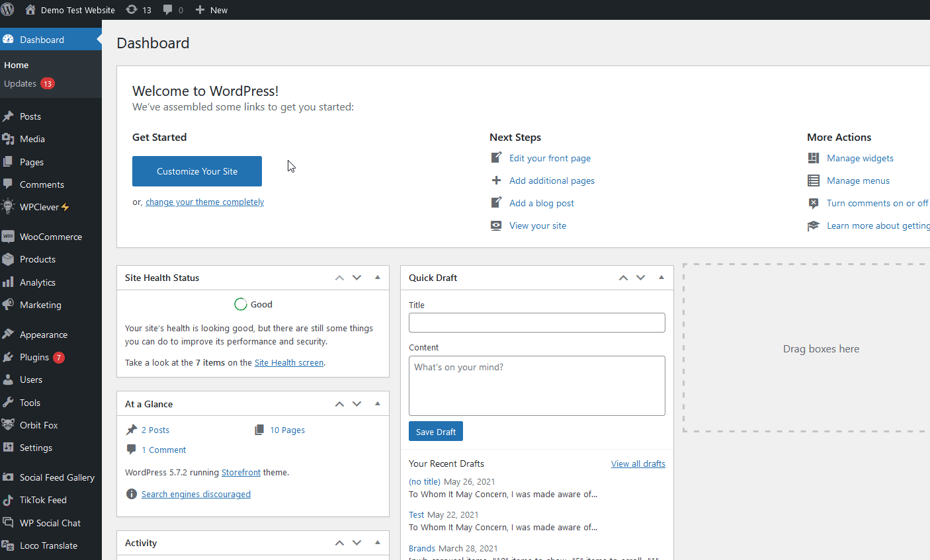Click the Social Feed Gallery camera icon

click(8, 477)
